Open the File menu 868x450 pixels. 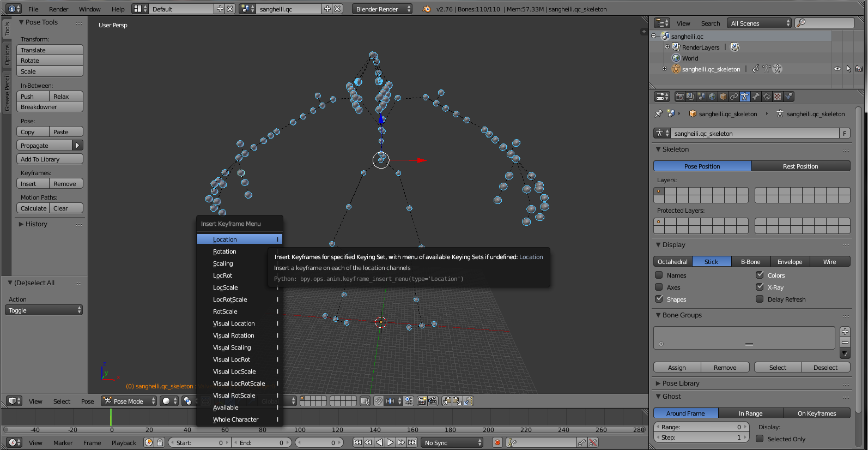[x=33, y=9]
